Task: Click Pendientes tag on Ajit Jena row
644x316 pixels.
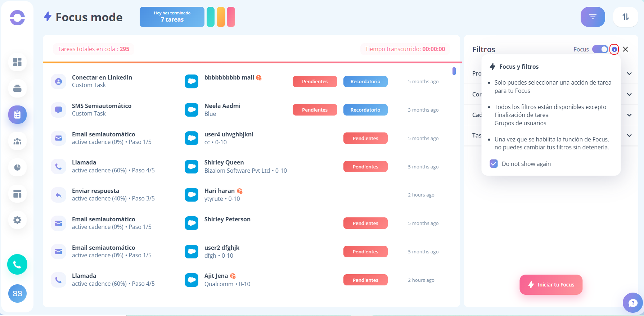Action: click(x=365, y=280)
